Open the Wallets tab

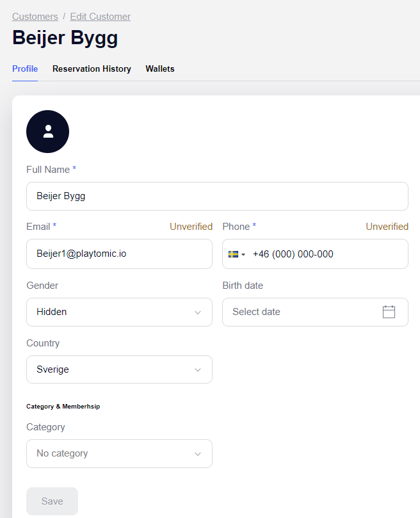tap(159, 69)
